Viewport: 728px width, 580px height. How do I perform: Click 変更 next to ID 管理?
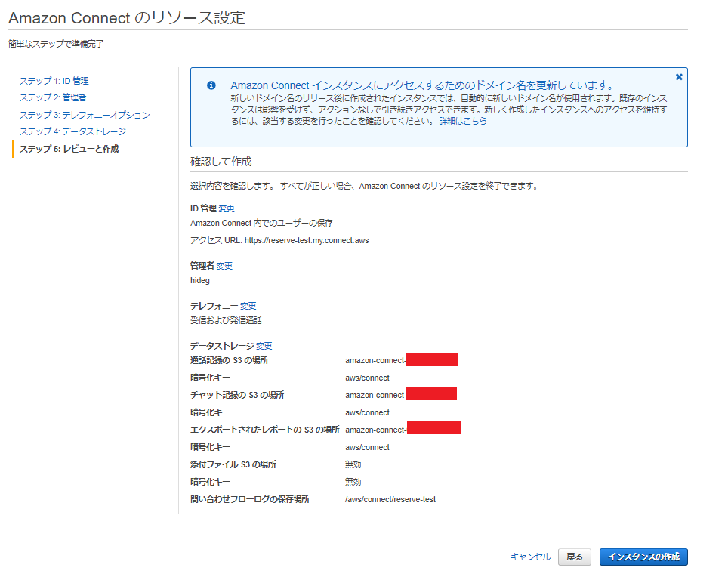tap(227, 208)
